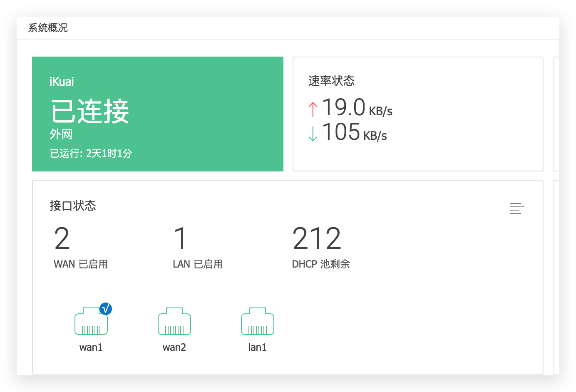Open the interface status list menu icon

tap(517, 208)
